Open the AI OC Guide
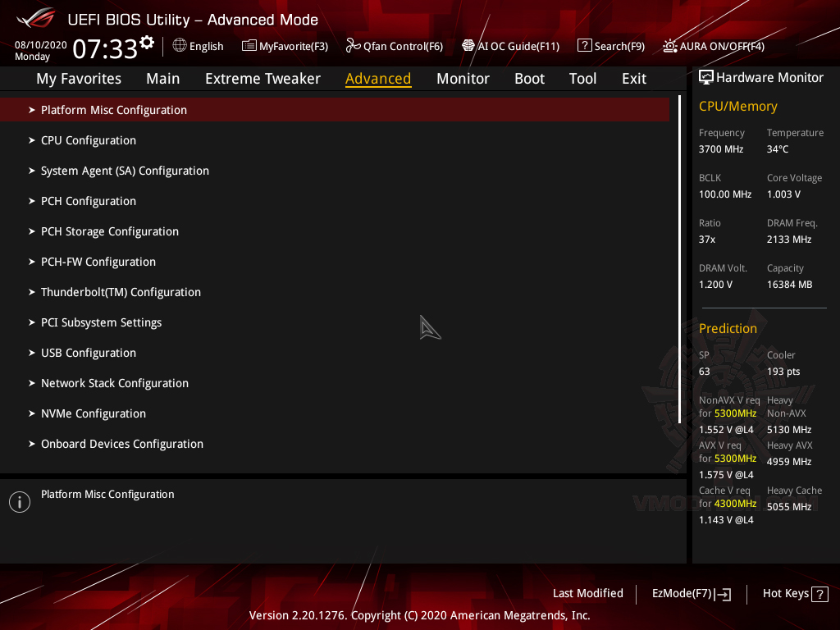Image resolution: width=840 pixels, height=630 pixels. (x=510, y=46)
